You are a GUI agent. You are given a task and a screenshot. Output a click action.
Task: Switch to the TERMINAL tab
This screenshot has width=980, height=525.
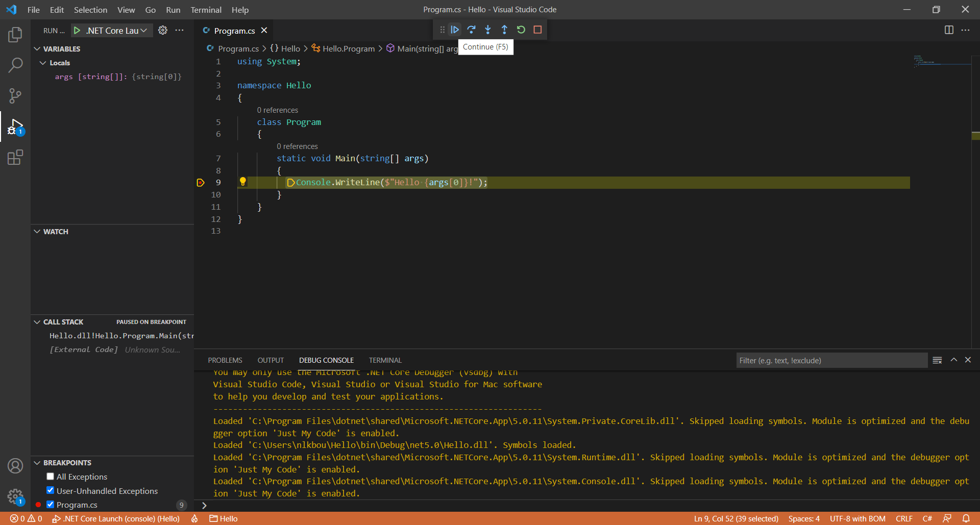point(385,360)
